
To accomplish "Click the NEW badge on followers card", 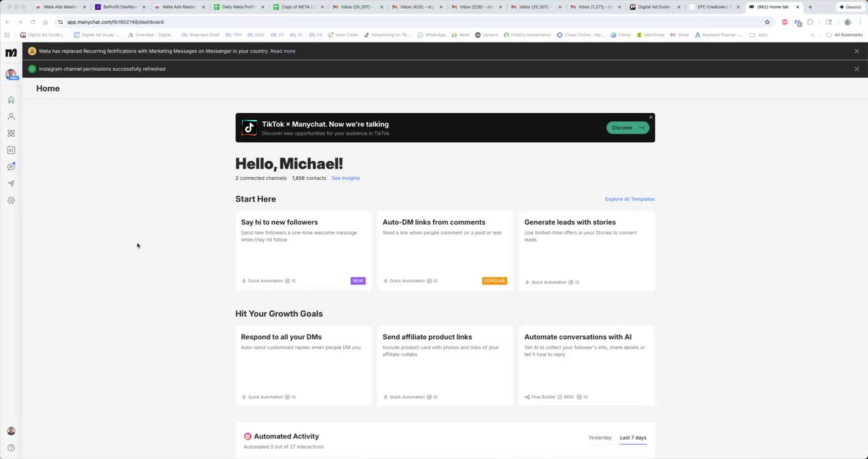I will (x=358, y=280).
